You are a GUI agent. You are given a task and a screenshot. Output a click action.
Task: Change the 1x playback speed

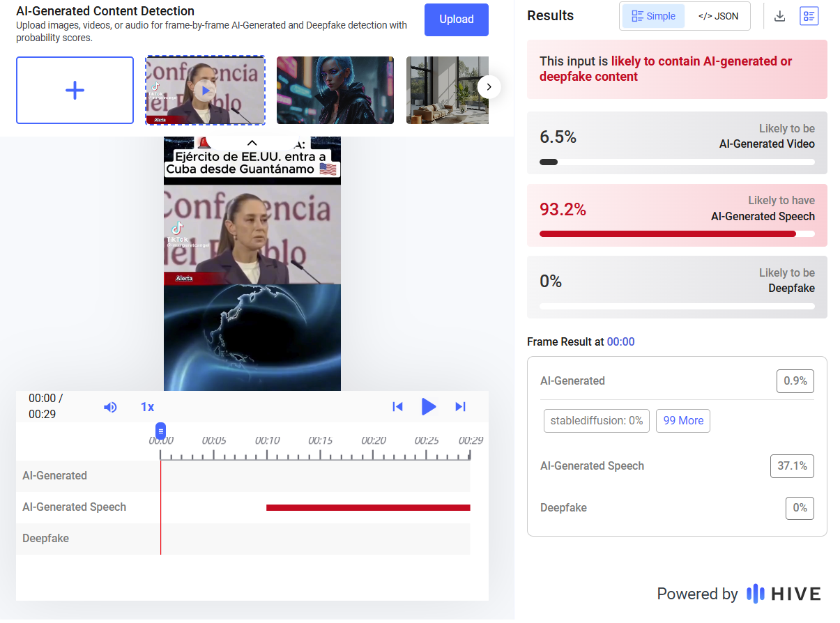coord(147,407)
